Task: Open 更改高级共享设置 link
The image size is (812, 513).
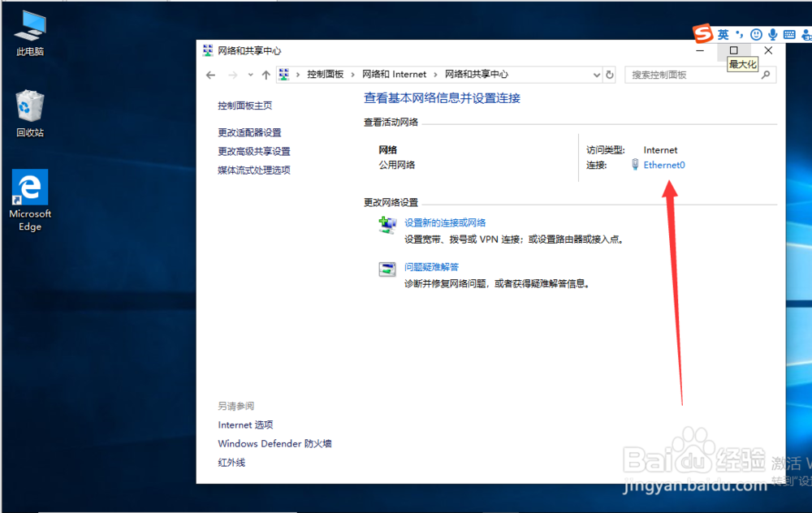Action: (253, 151)
